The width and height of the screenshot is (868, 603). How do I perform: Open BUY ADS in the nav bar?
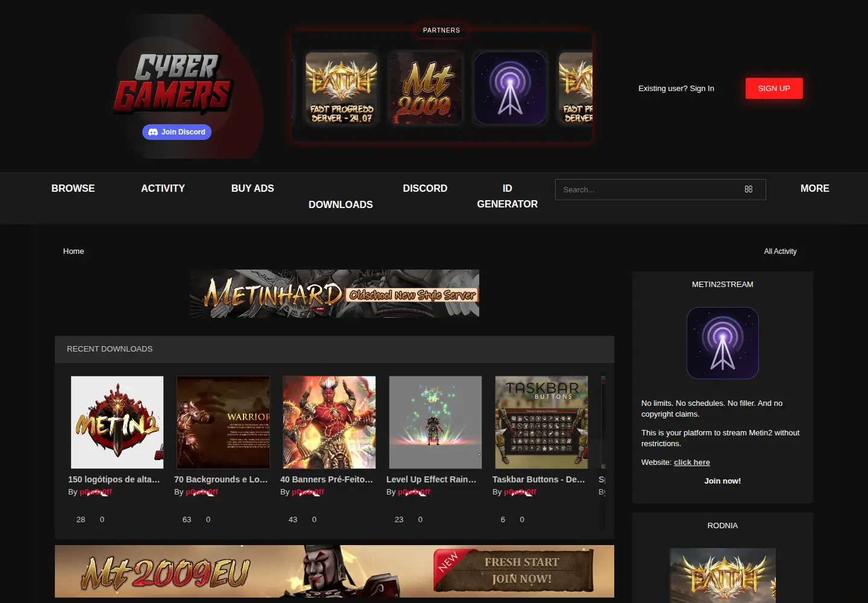click(x=253, y=188)
